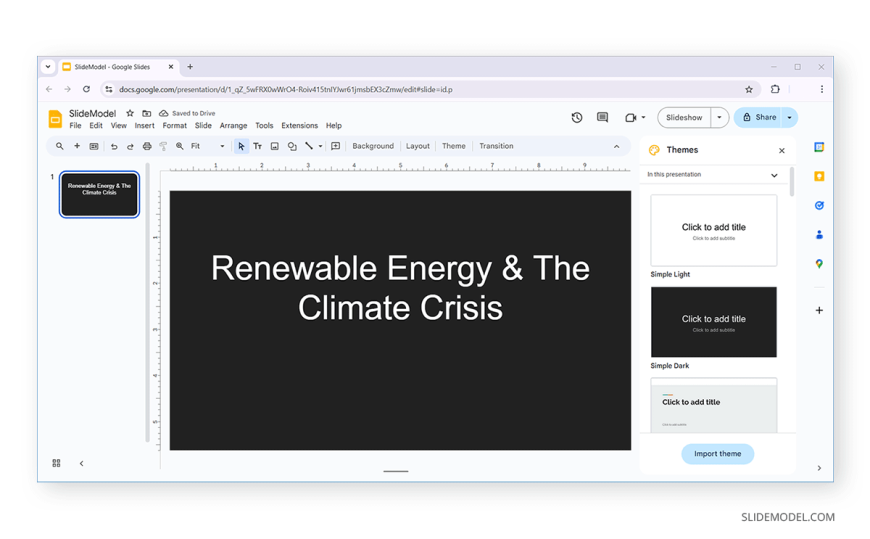Screen dimensions: 870x539
Task: Open Keep notes in side panel
Action: click(x=819, y=177)
